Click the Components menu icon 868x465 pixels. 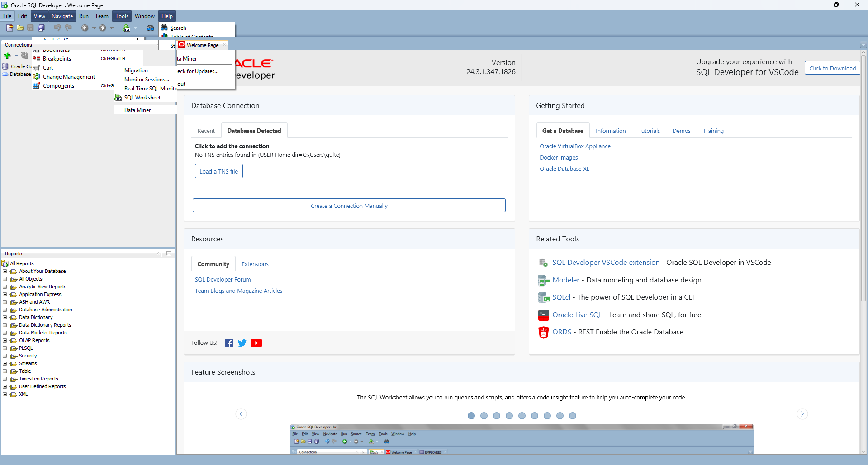click(x=37, y=86)
